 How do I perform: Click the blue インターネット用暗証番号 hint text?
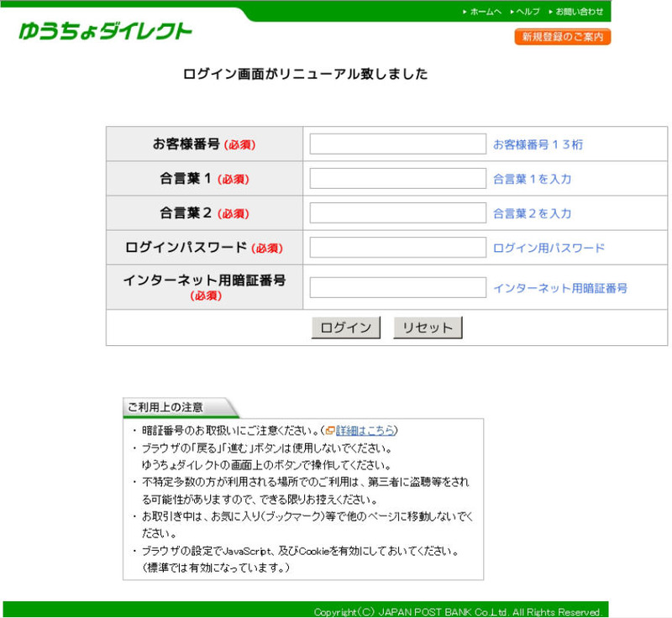[x=559, y=288]
